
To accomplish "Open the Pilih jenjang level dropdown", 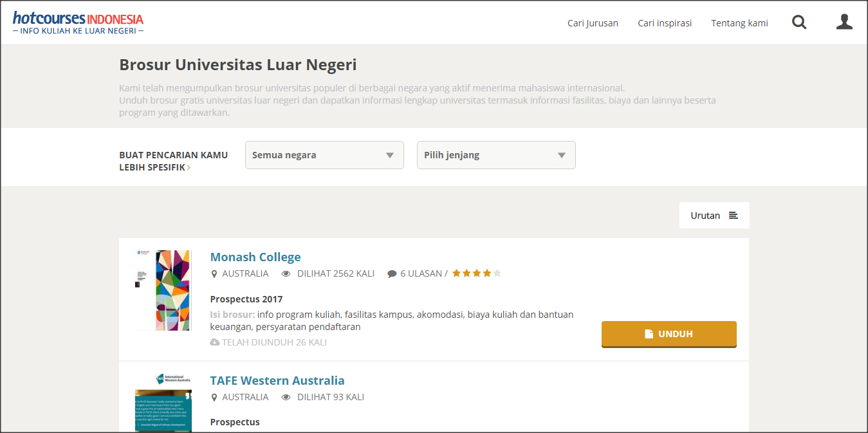I will [x=496, y=155].
